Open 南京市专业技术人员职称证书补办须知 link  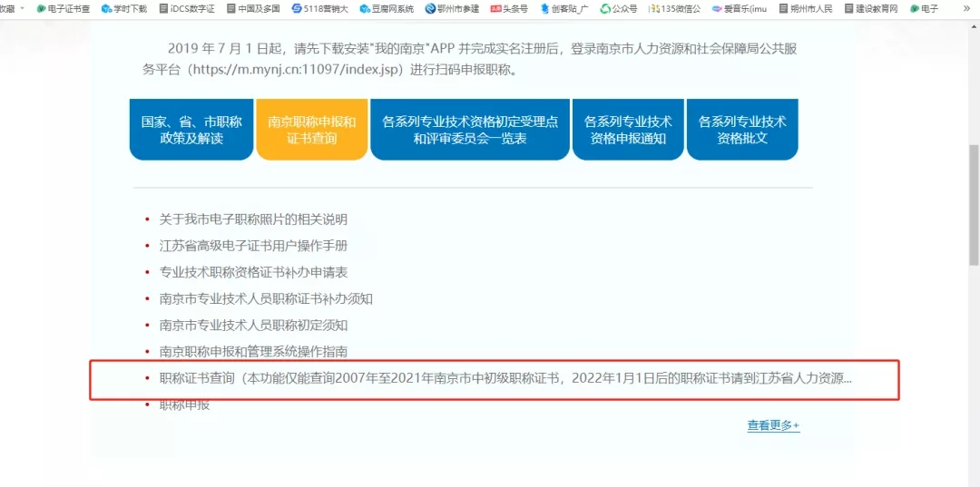coord(266,298)
